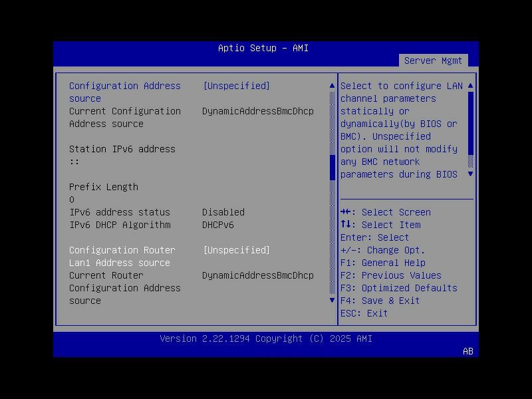Screen dimensions: 532x399
Task: Click the left pane scroll-down arrow
Action: [x=332, y=300]
